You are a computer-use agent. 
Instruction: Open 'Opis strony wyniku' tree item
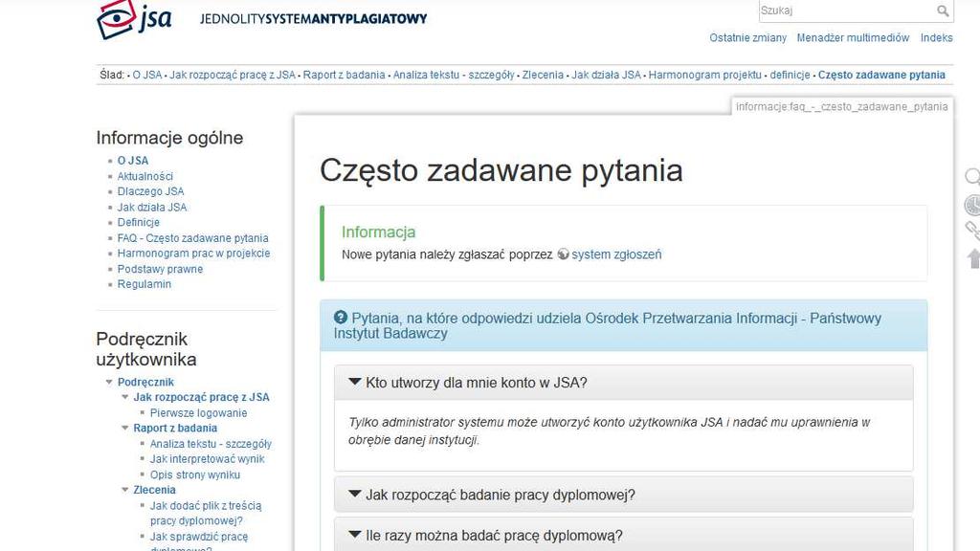pyautogui.click(x=195, y=474)
